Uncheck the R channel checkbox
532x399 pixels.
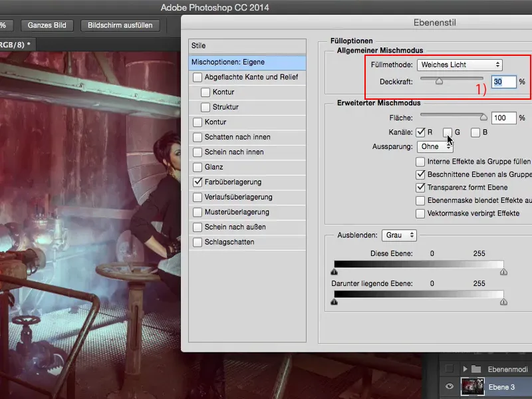click(x=420, y=132)
